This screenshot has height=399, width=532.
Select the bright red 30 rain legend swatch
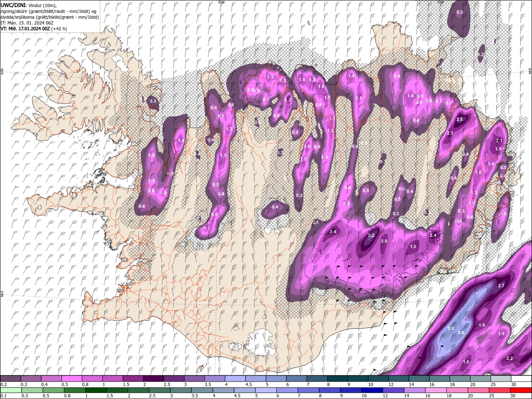[521, 390]
